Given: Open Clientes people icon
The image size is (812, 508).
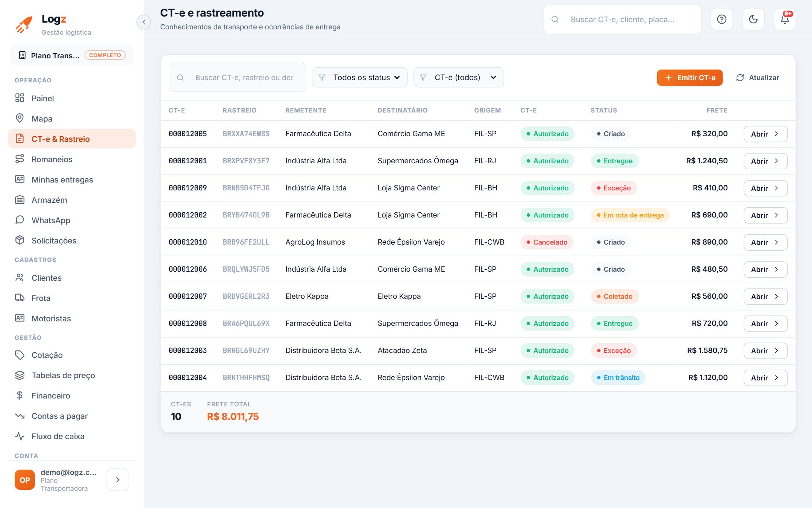Looking at the screenshot, I should click(20, 277).
